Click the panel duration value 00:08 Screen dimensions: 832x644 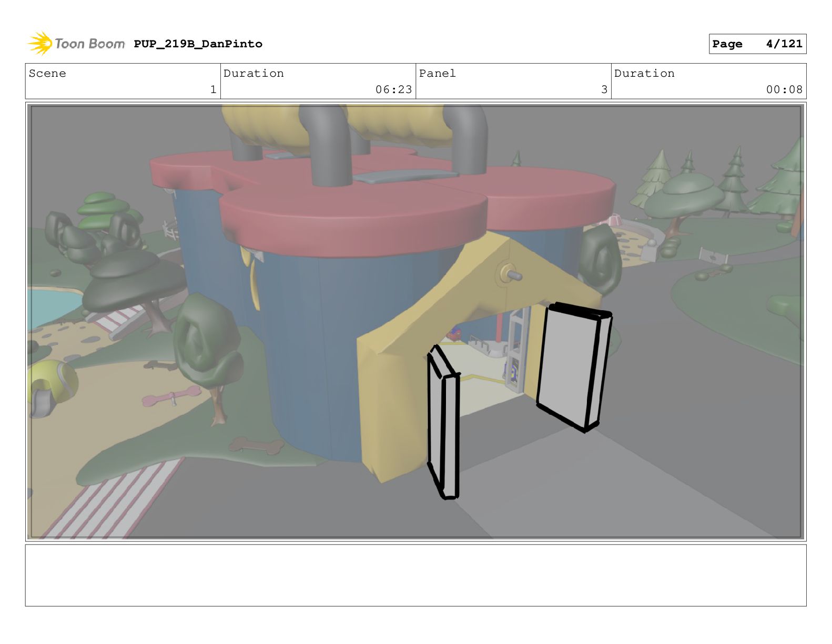click(x=784, y=90)
